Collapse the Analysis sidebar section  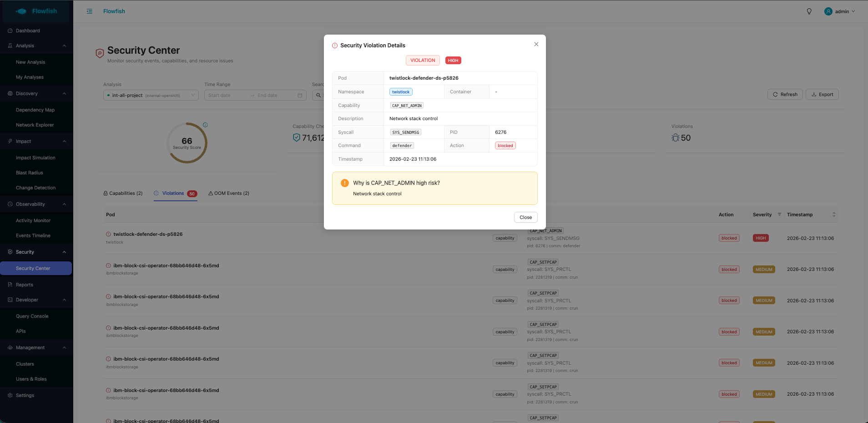[36, 46]
